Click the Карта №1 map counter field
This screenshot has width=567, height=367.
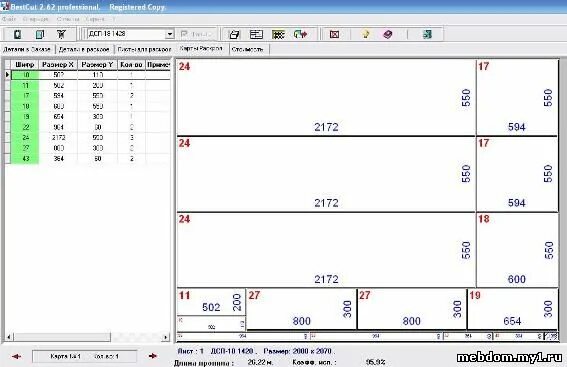click(85, 356)
